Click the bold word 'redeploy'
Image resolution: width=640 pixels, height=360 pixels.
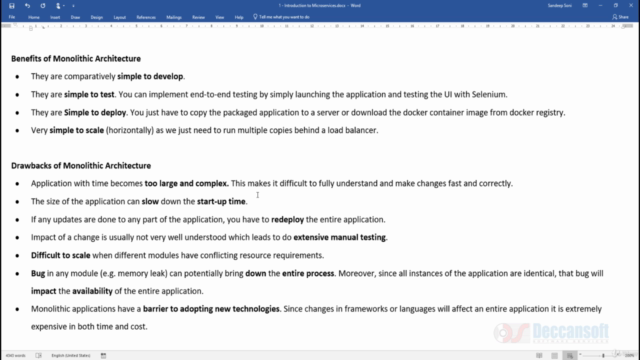288,220
